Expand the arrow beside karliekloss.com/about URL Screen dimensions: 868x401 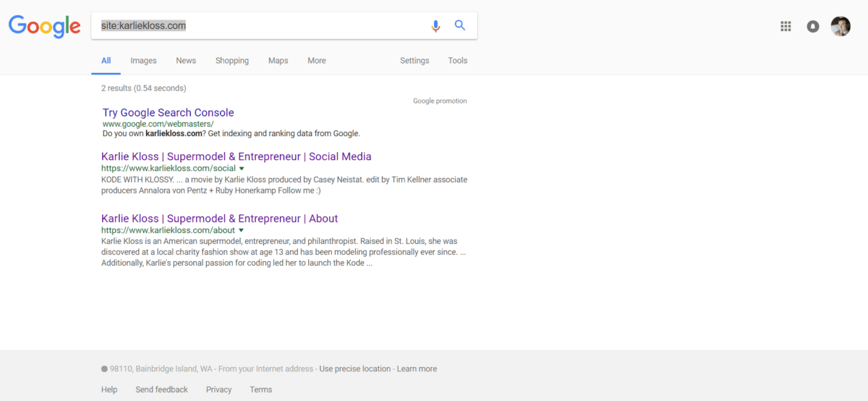(241, 231)
